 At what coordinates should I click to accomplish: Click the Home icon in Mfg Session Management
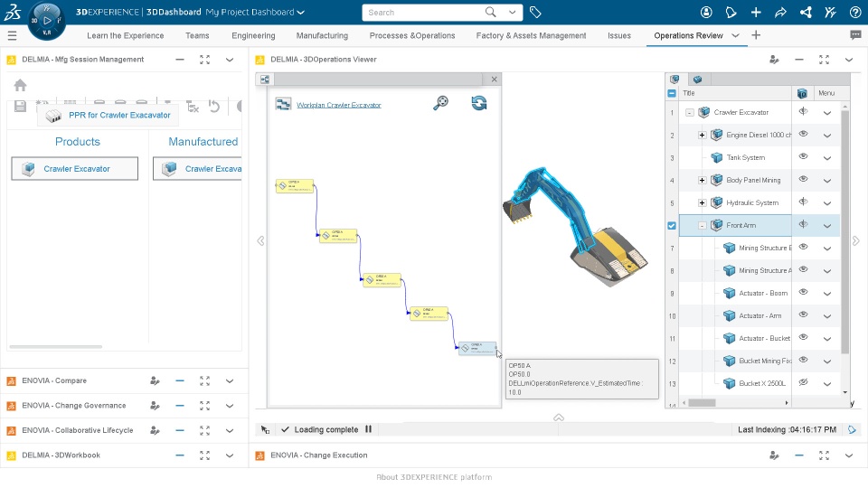(21, 85)
